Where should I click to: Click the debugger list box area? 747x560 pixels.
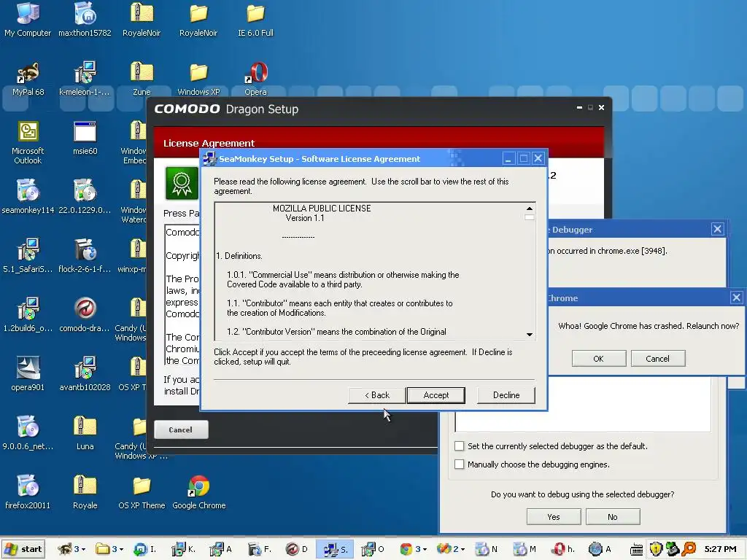pyautogui.click(x=583, y=405)
